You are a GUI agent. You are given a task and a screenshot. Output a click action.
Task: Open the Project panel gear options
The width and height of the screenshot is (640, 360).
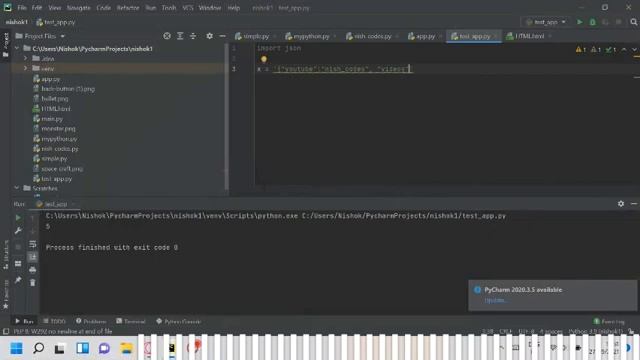209,36
